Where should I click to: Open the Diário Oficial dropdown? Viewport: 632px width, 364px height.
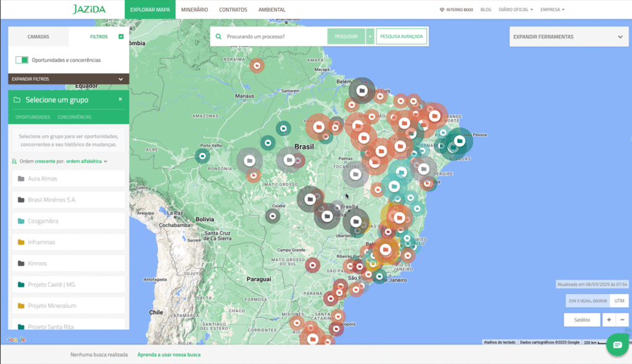pos(515,10)
